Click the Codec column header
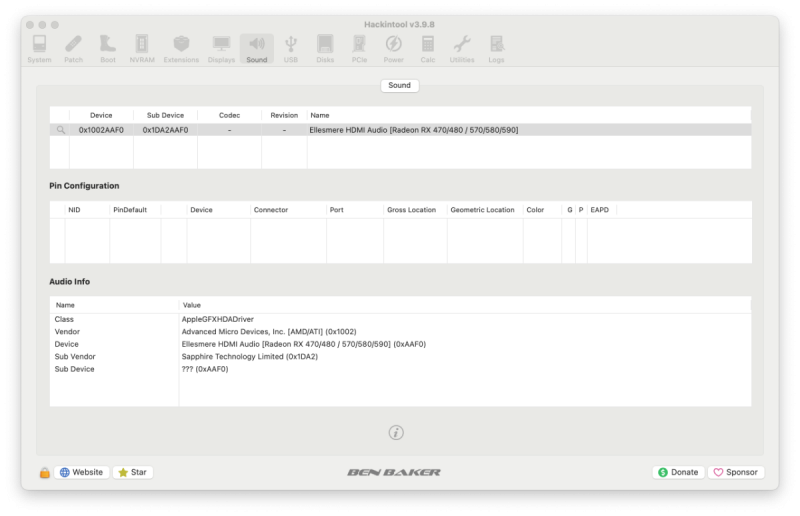This screenshot has width=800, height=516. [230, 115]
